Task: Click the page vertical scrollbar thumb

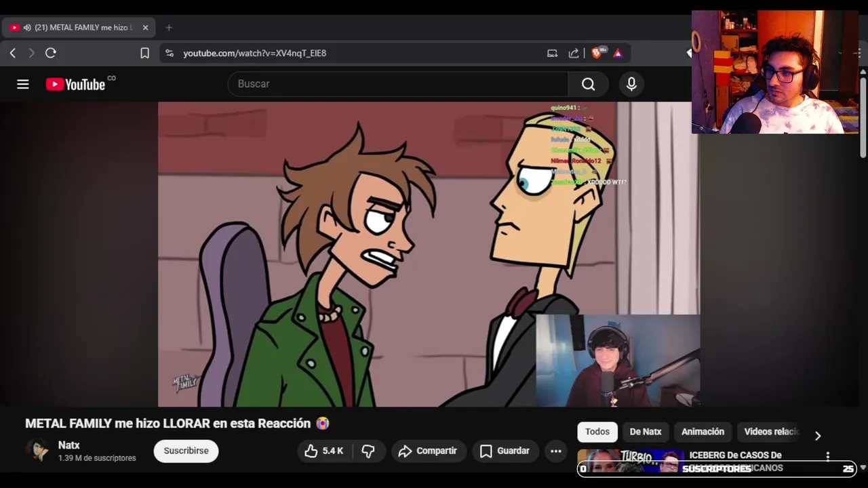Action: pyautogui.click(x=863, y=117)
